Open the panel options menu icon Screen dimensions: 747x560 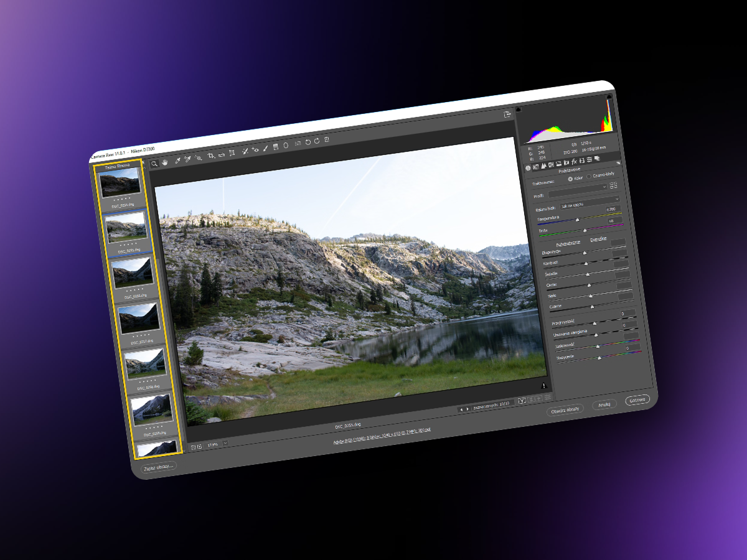(618, 163)
